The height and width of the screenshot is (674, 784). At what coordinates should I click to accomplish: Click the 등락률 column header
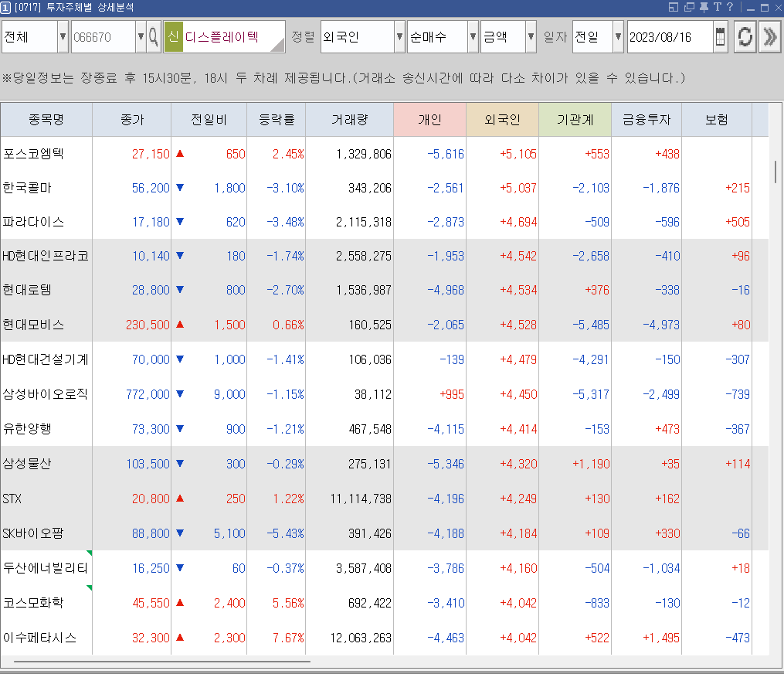277,120
